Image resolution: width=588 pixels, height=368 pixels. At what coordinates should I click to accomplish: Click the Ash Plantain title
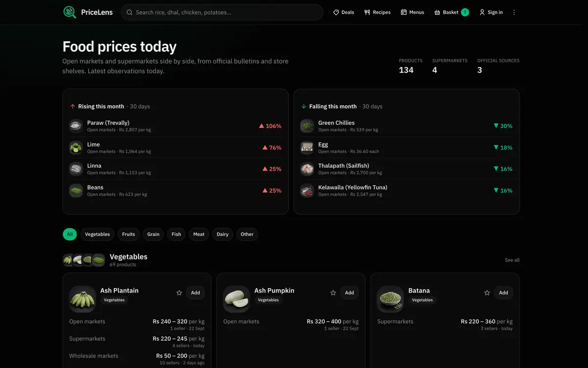pos(120,290)
